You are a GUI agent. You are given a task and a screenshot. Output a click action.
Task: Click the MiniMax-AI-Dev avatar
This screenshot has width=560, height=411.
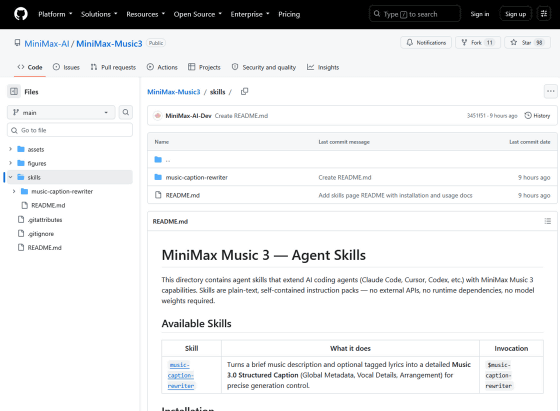coord(158,116)
